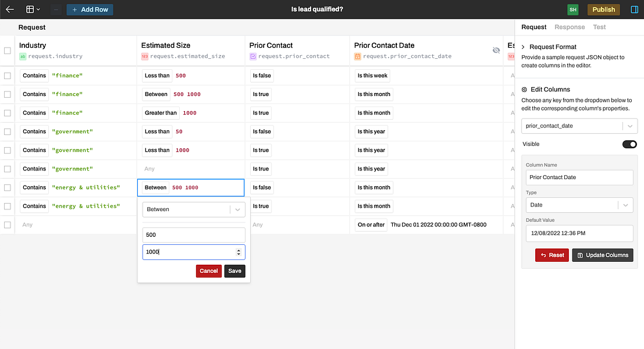Click the Any cell in the last row's Industry column
Viewport: 644px width, 349px height.
point(76,225)
